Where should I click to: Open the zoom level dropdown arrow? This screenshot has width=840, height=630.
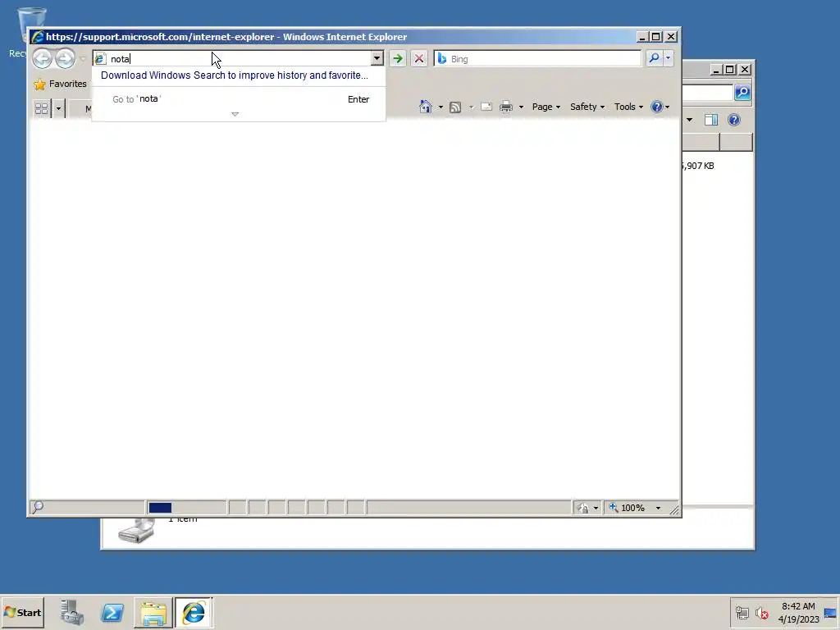tap(659, 508)
